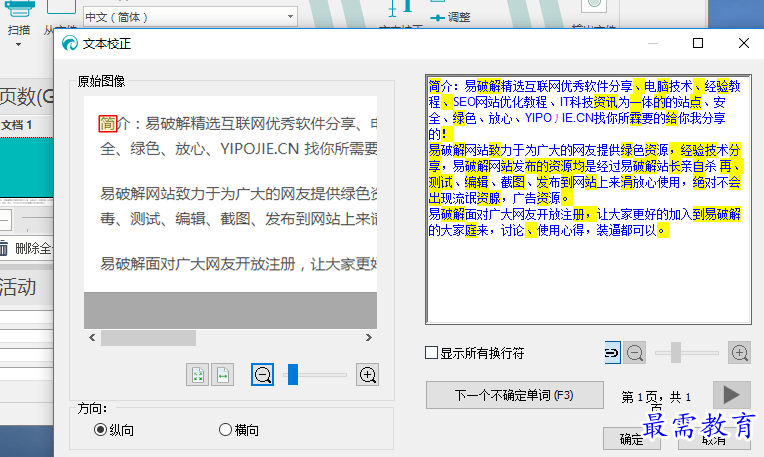Click the scan (扫描) icon in the main window
The image size is (764, 457).
point(19,10)
